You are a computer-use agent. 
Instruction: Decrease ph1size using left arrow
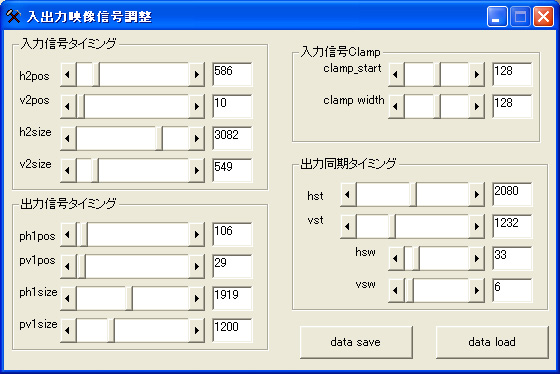(68, 298)
